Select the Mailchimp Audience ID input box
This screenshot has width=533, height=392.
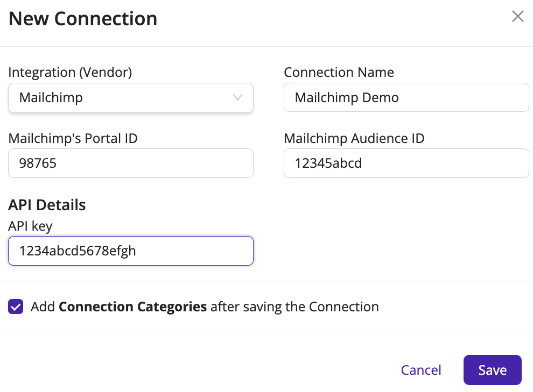click(x=406, y=163)
